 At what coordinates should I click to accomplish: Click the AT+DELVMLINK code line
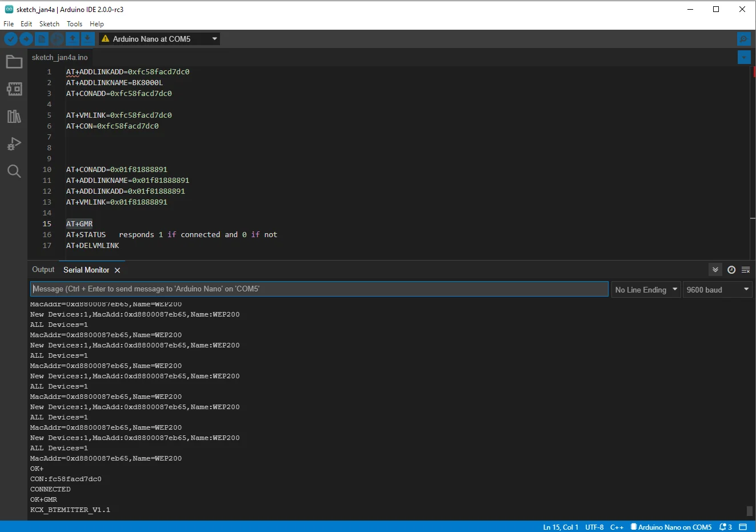[x=93, y=246]
